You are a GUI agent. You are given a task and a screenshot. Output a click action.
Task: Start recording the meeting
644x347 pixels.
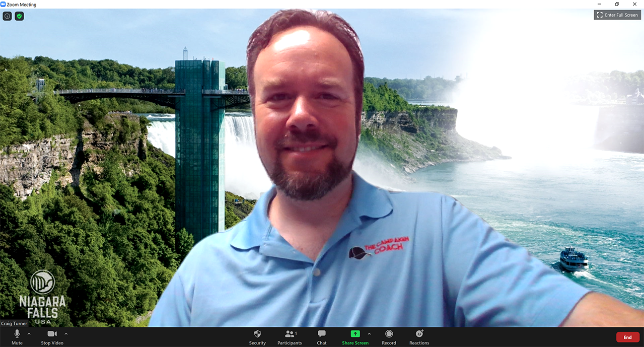[389, 337]
